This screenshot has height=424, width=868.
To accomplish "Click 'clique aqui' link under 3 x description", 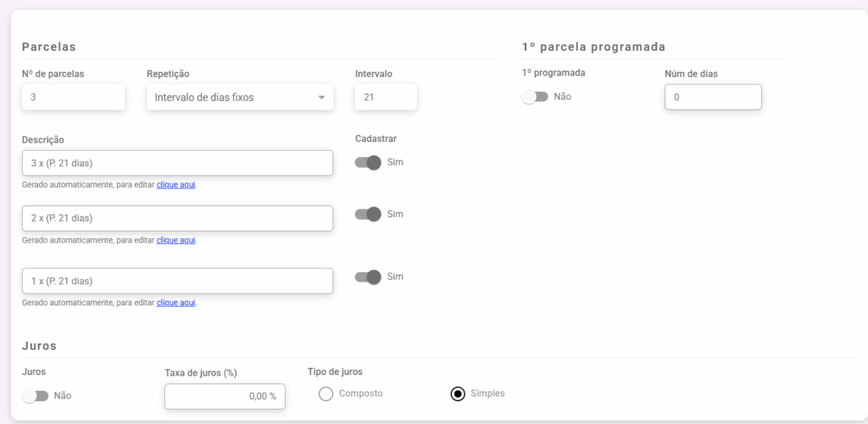I will coord(176,184).
